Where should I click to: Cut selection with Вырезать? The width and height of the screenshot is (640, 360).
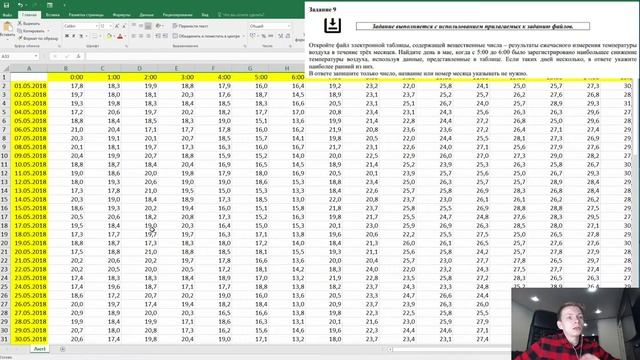[x=29, y=24]
